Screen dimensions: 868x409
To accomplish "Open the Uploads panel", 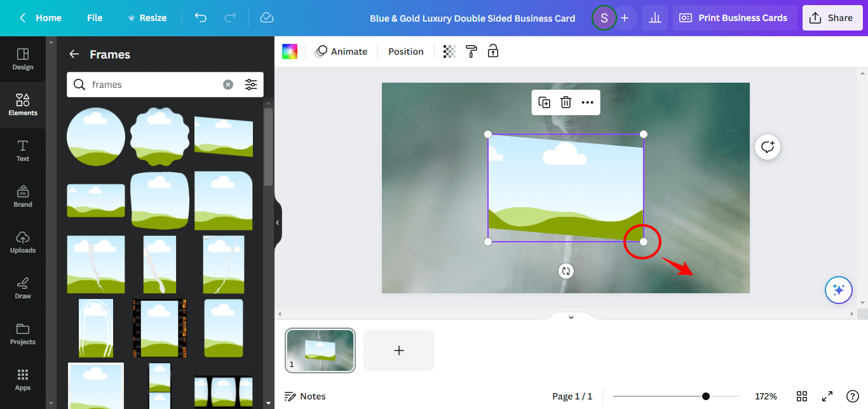I will 22,241.
